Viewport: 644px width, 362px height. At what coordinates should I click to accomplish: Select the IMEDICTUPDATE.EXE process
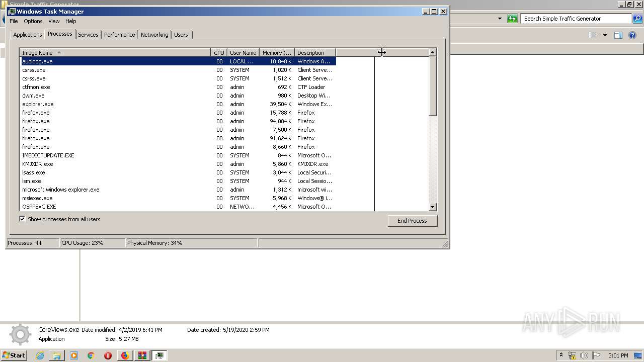click(178, 155)
